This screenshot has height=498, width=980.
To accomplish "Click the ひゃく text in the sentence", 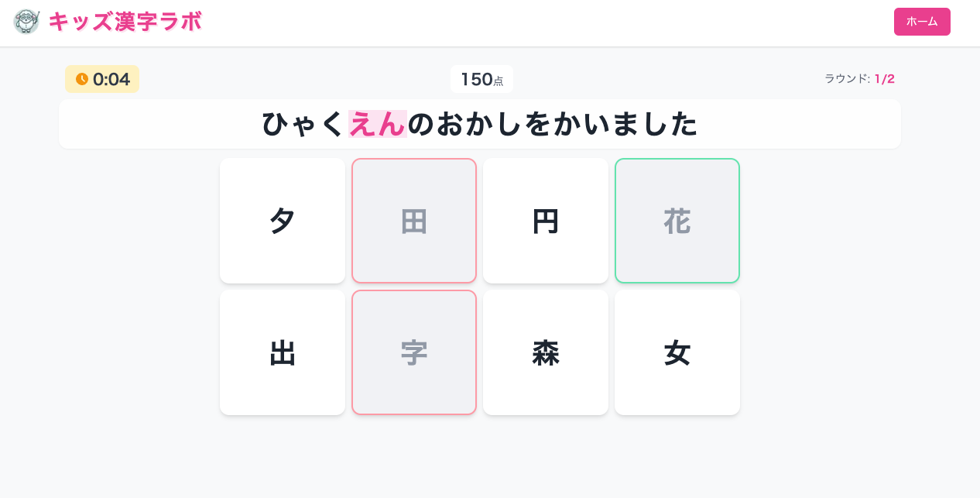I will [x=303, y=124].
